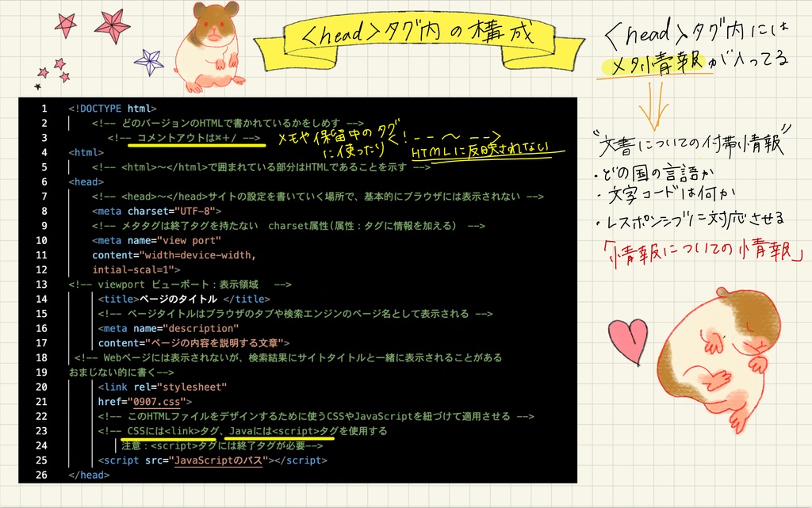Click the handwritten 'HTMLに反映されない' note

pyautogui.click(x=481, y=150)
